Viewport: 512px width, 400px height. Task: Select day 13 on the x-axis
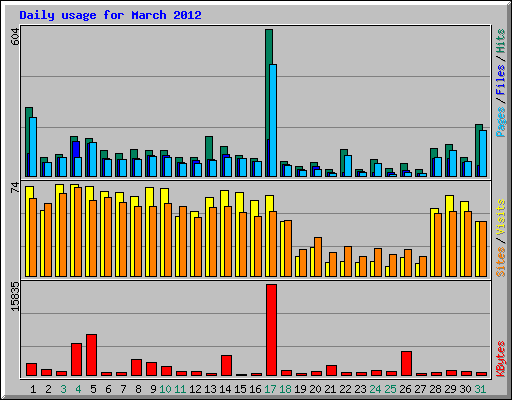210,389
